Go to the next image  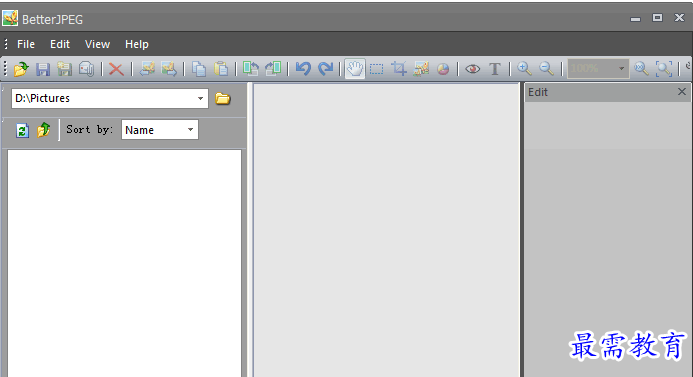(169, 69)
